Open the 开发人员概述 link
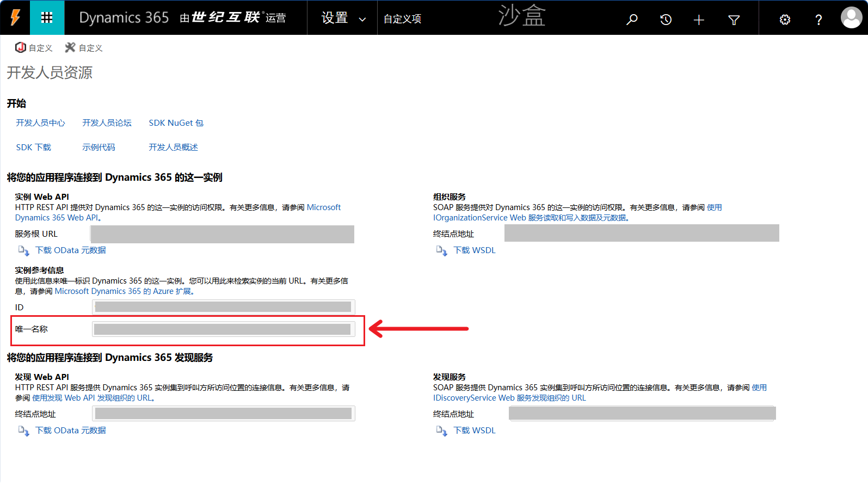 coord(173,148)
